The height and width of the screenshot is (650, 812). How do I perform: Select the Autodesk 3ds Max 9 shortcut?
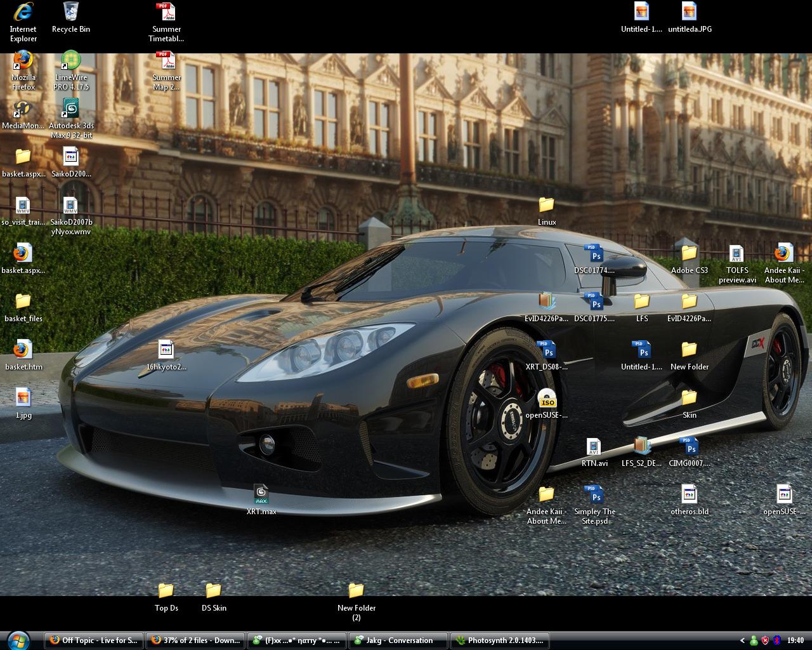(71, 108)
